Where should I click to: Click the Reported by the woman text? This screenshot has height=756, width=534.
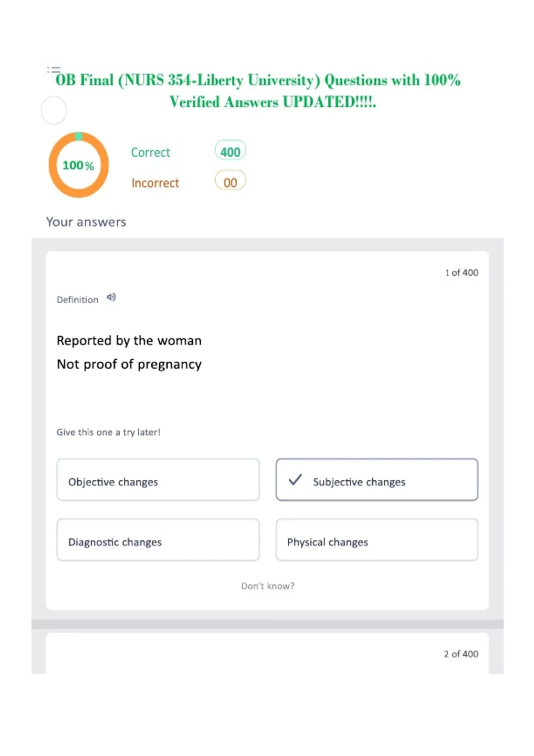(x=129, y=341)
